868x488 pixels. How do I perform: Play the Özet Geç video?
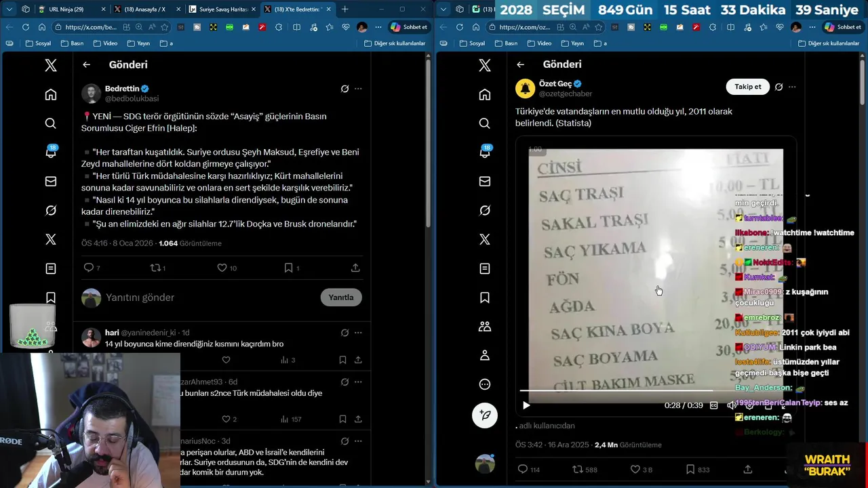tap(526, 405)
